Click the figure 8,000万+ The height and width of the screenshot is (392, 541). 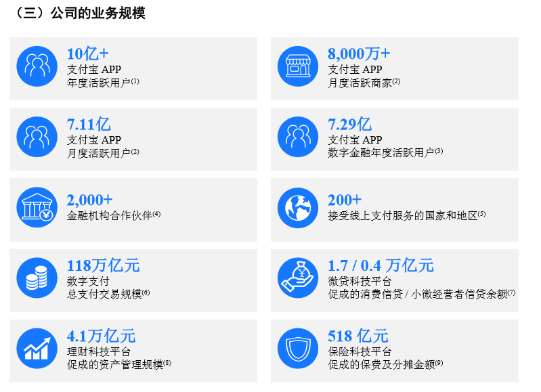pos(359,54)
